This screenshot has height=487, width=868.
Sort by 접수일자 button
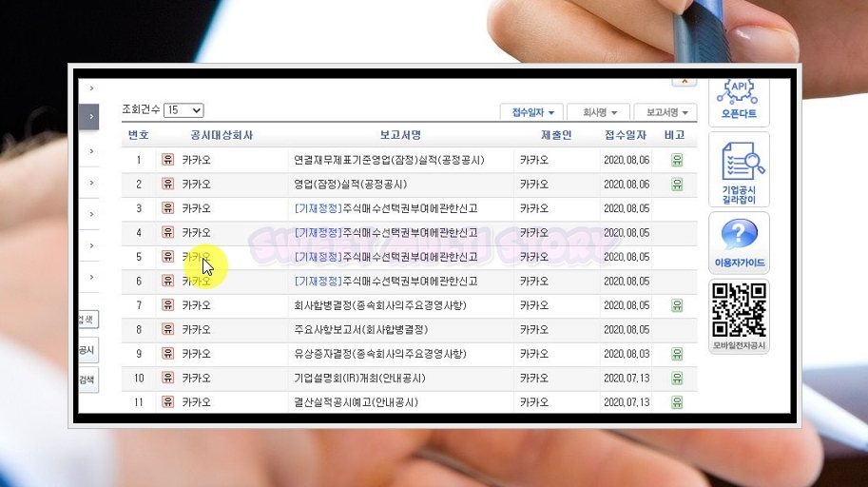(x=531, y=112)
